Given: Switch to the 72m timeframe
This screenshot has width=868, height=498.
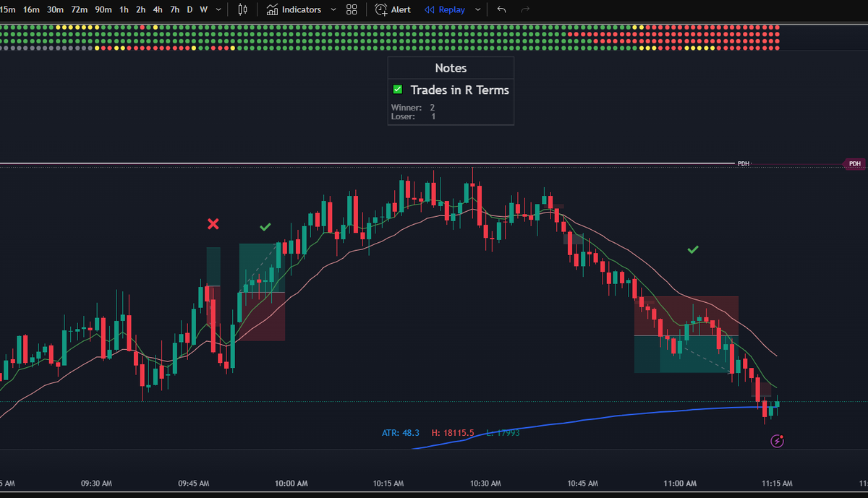Looking at the screenshot, I should pos(80,9).
